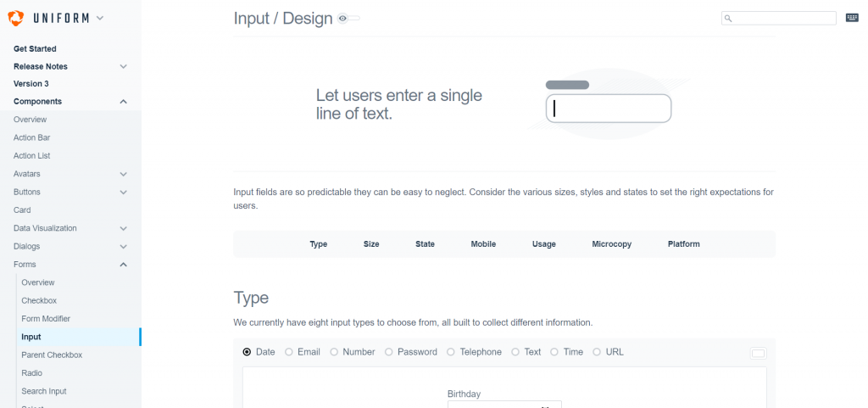Image resolution: width=868 pixels, height=408 pixels.
Task: Click the preview frame icon in Type panel
Action: (758, 353)
